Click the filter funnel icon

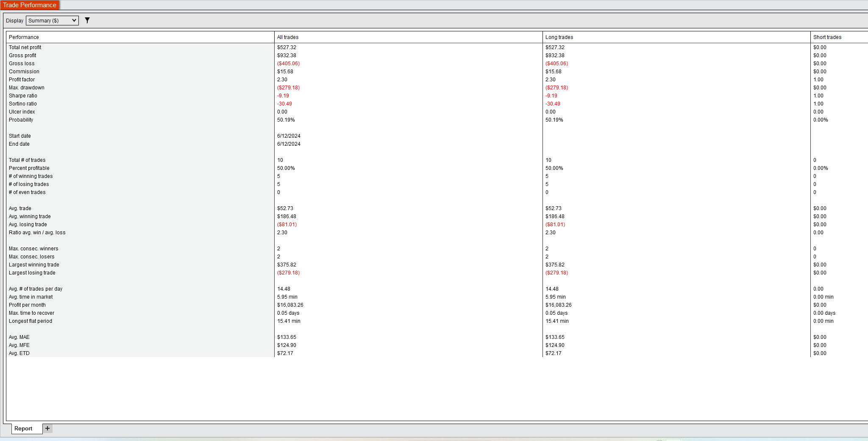pyautogui.click(x=87, y=20)
